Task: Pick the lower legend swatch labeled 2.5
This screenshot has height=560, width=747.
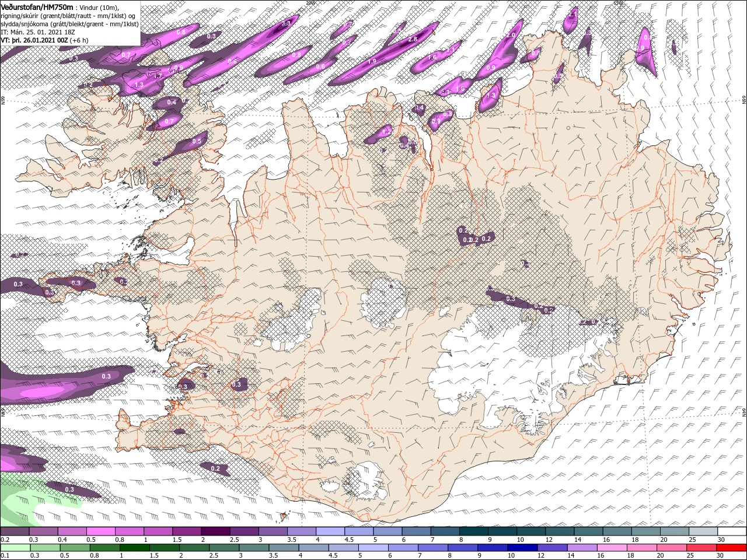Action: [224, 548]
